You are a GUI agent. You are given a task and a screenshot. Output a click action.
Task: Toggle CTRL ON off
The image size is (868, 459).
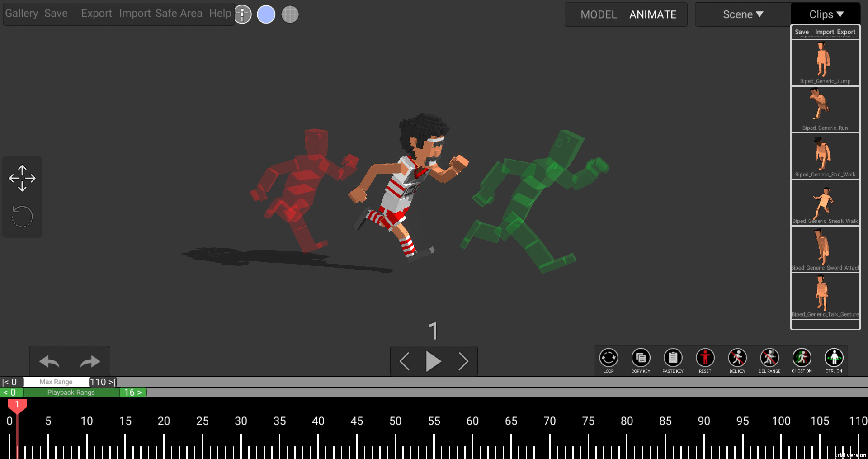click(834, 358)
